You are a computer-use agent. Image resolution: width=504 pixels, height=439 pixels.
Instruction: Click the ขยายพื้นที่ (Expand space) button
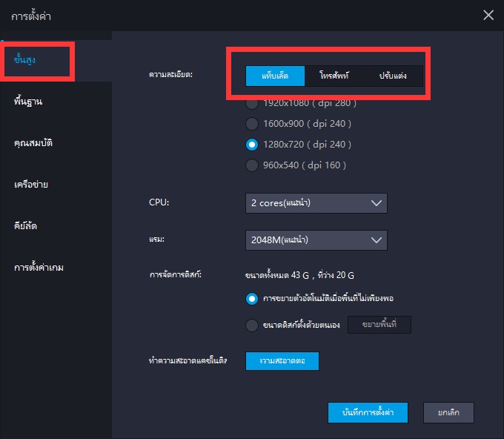tap(379, 325)
